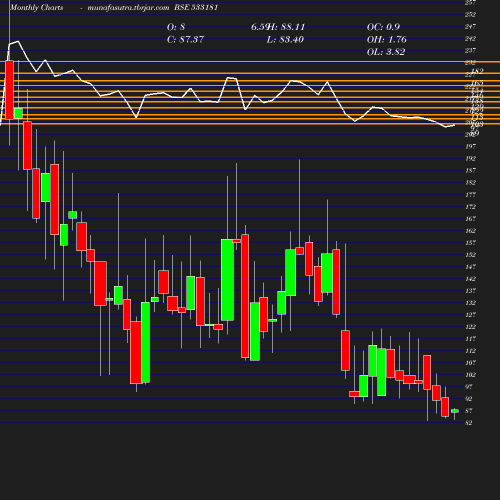Click the final small green candlestick

click(455, 411)
